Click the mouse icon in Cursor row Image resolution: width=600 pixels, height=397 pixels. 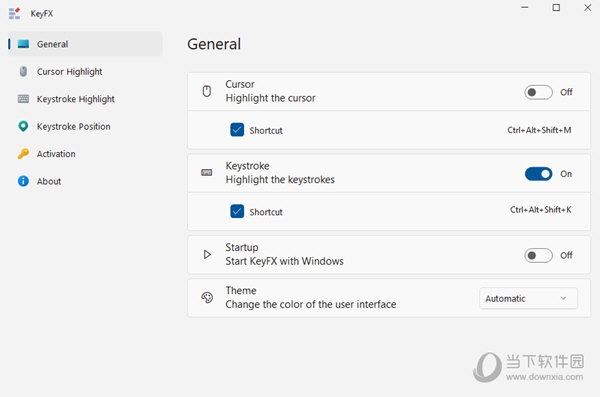207,91
